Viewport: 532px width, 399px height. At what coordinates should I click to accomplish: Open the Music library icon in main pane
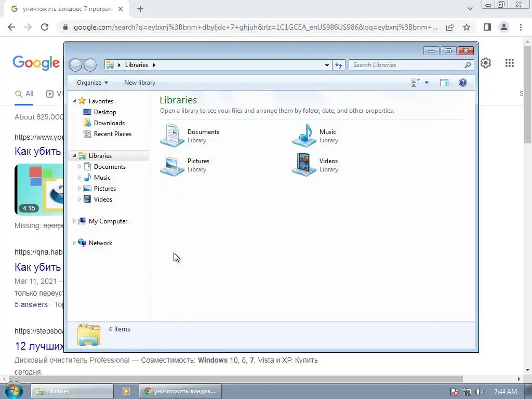[304, 136]
